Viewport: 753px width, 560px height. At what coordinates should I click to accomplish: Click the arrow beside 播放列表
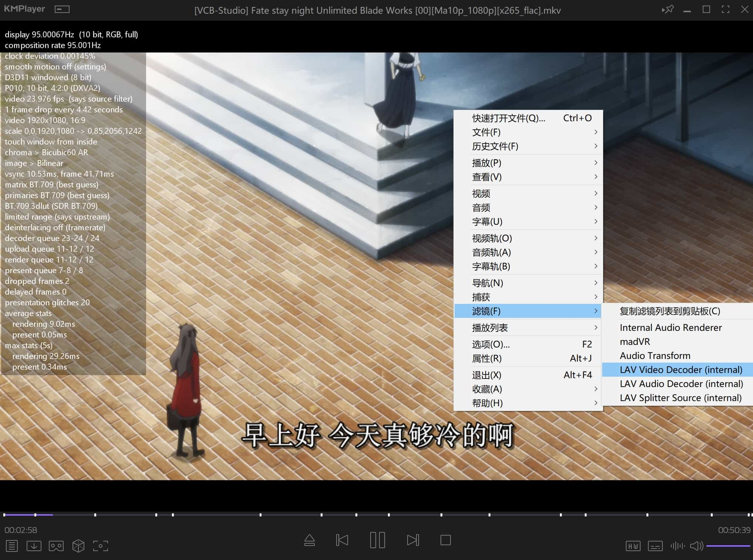click(595, 327)
